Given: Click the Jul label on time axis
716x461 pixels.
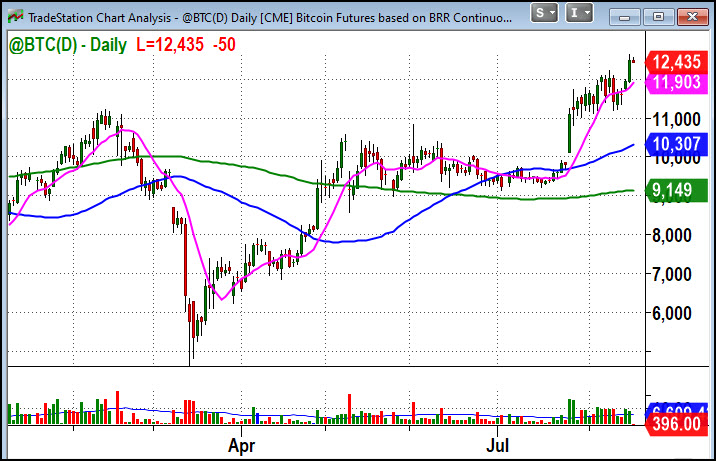Looking at the screenshot, I should 497,445.
